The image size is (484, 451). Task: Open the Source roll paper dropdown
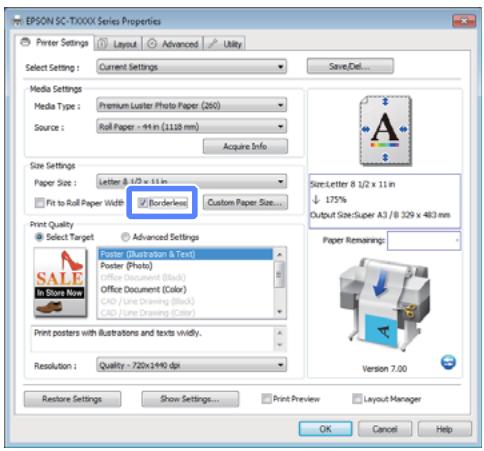pyautogui.click(x=192, y=127)
